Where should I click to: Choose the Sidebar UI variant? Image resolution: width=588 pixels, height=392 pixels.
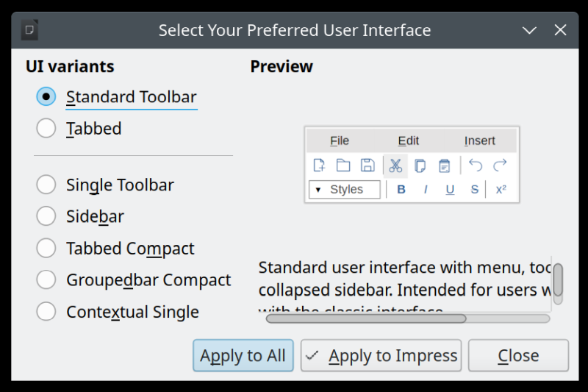[46, 216]
